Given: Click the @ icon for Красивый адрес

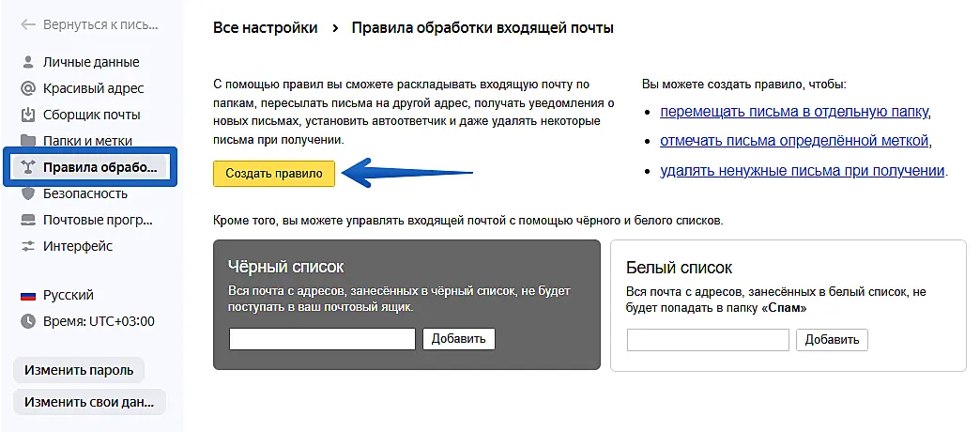Looking at the screenshot, I should click(27, 88).
